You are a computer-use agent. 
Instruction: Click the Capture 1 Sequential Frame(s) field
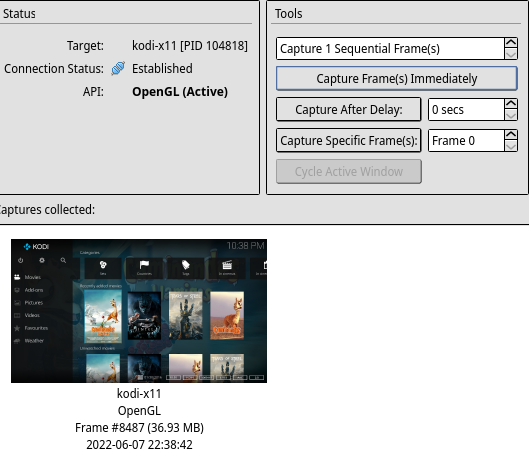tap(390, 49)
